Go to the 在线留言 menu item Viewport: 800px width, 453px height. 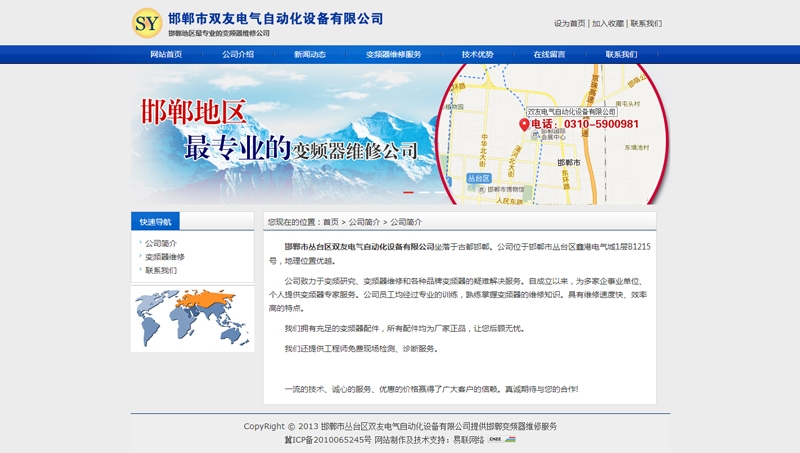[549, 54]
